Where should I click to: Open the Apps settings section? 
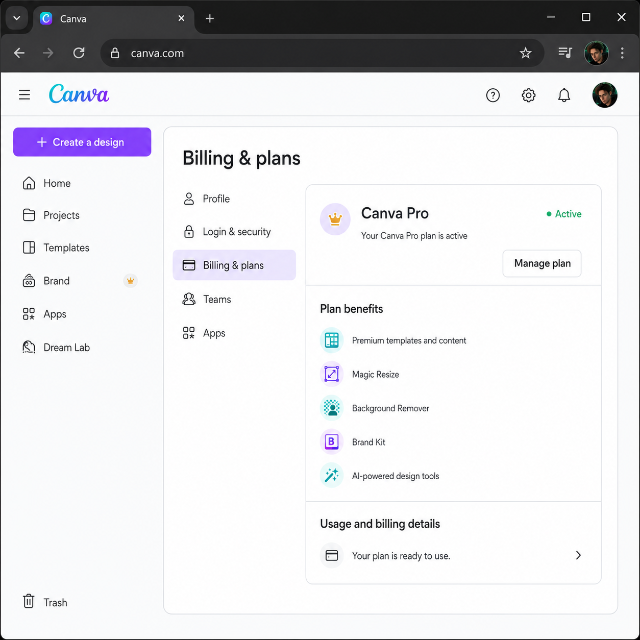(x=234, y=333)
